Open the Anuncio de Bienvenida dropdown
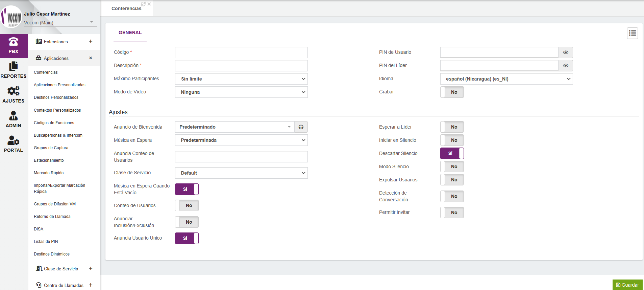The width and height of the screenshot is (644, 290). coord(235,127)
